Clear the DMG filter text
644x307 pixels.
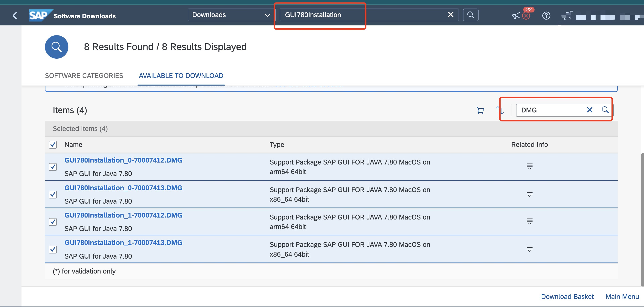point(589,110)
